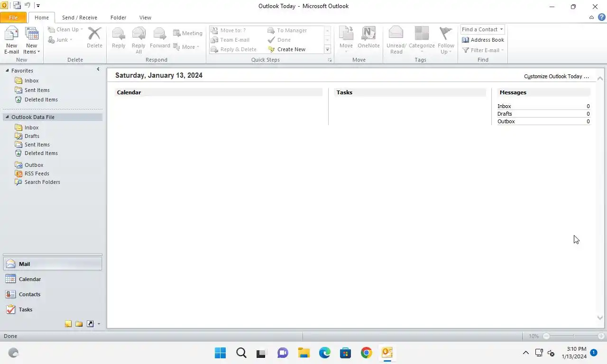The width and height of the screenshot is (607, 364).
Task: Click the Address Book button
Action: point(483,40)
